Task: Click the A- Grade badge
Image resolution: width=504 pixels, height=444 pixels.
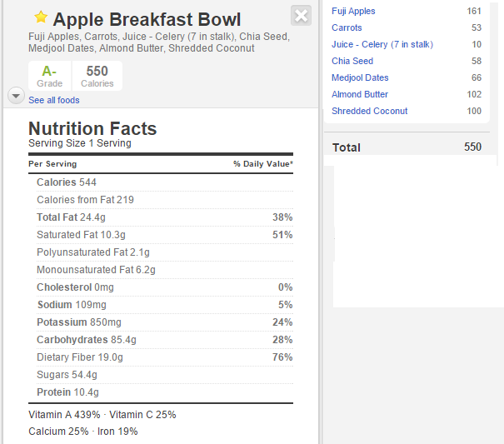Action: (49, 76)
